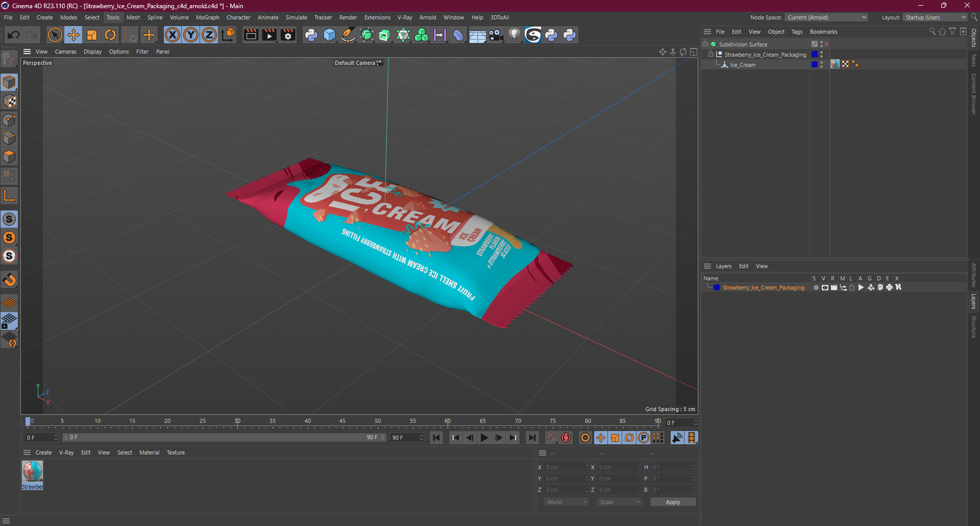This screenshot has width=980, height=526.
Task: Toggle layer visibility eye icon
Action: coord(825,288)
